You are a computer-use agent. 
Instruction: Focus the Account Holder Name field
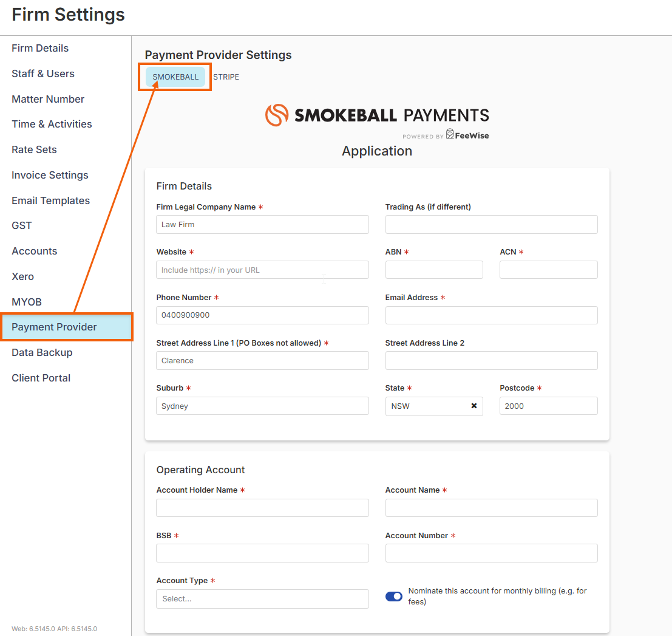point(262,508)
